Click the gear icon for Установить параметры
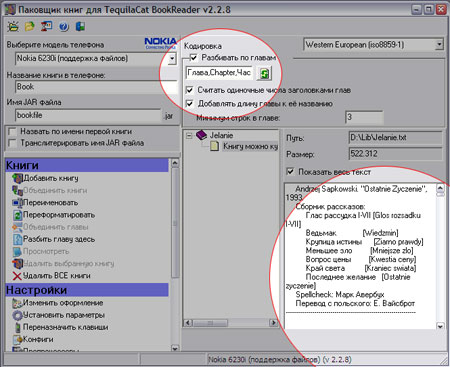 [x=17, y=315]
